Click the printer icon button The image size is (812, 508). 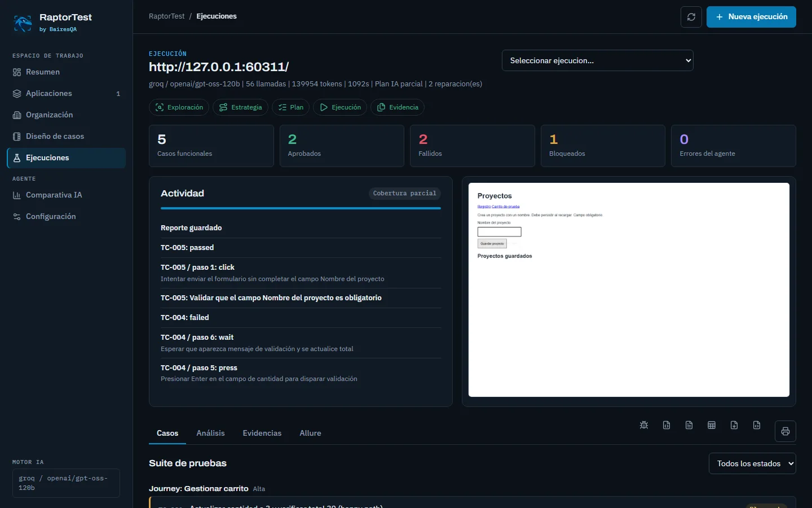tap(785, 431)
